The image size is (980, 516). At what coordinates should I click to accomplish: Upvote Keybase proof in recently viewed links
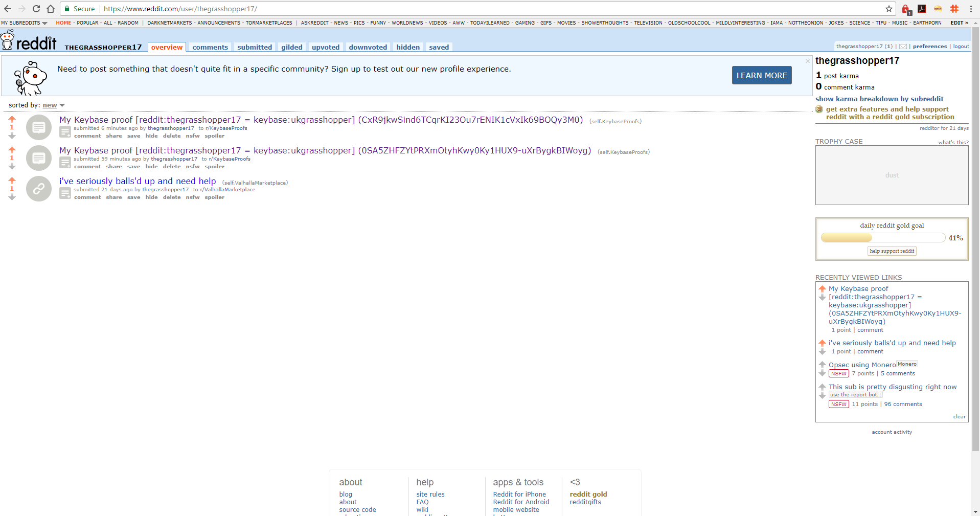[822, 289]
